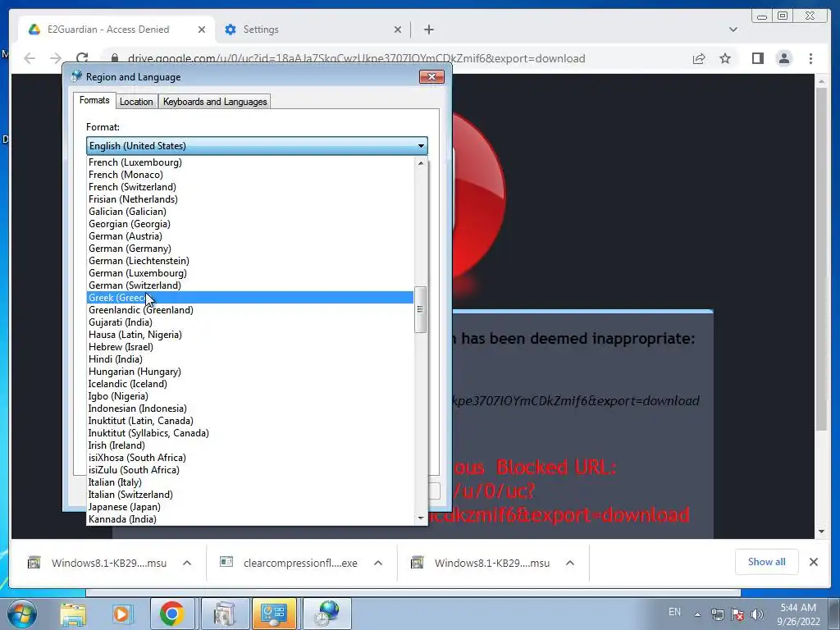Screen dimensions: 840x630
Task: Switch to the Formats tab
Action: (x=94, y=100)
